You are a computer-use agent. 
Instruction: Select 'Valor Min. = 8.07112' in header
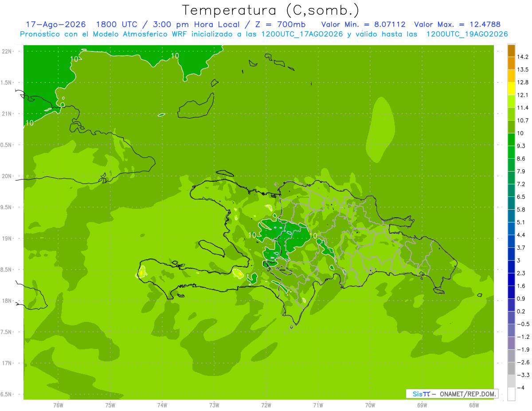point(363,25)
